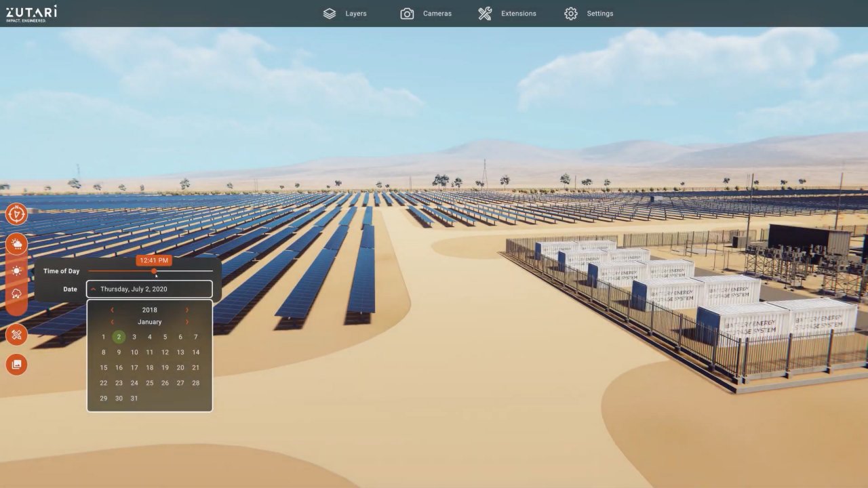868x488 pixels.
Task: Collapse the date picker chevron
Action: 94,289
